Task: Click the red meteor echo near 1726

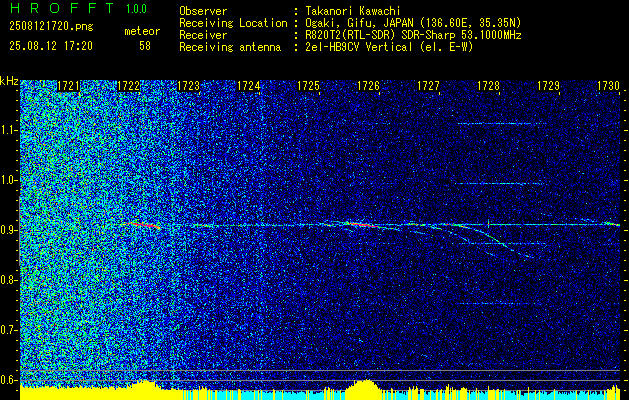Action: (x=362, y=225)
